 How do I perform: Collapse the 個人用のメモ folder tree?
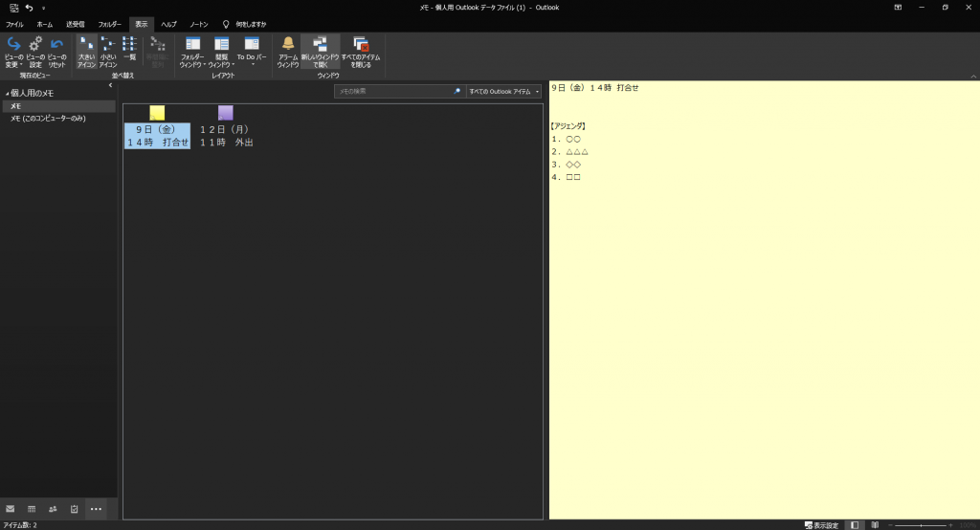8,94
